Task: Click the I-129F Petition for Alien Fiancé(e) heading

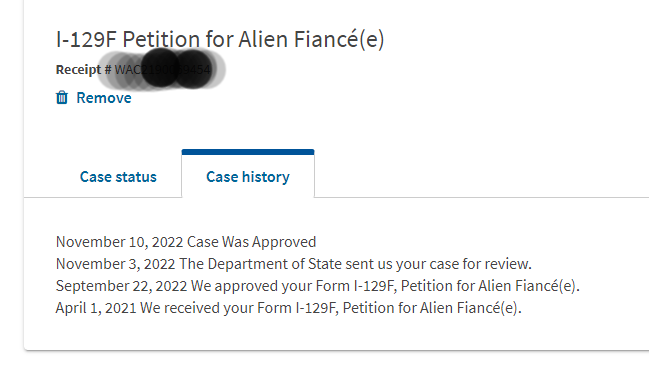Action: pos(220,40)
